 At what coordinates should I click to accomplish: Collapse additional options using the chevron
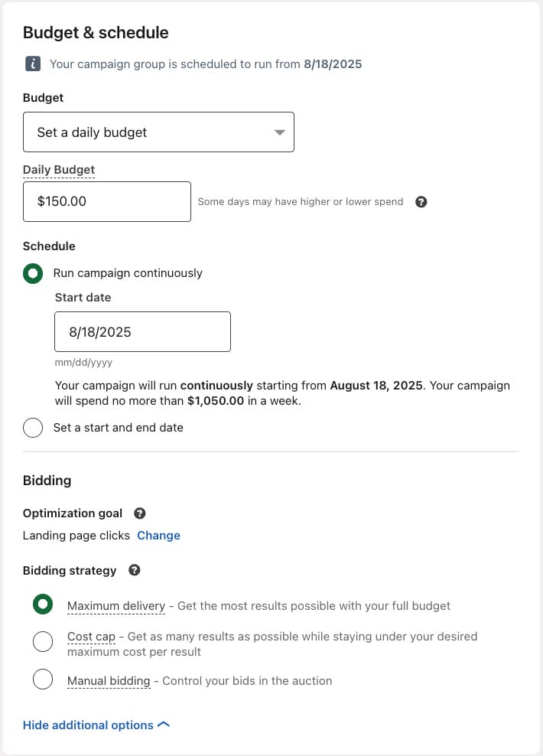click(163, 724)
